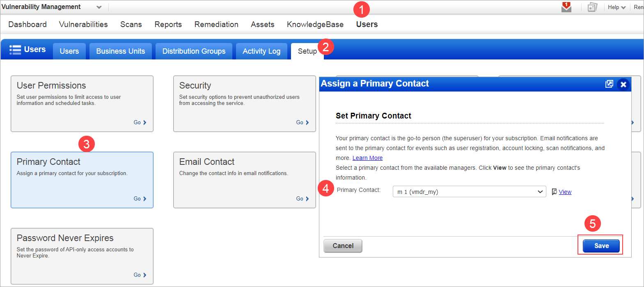The width and height of the screenshot is (644, 287).
Task: Open the Primary Contact select box
Action: pyautogui.click(x=469, y=192)
